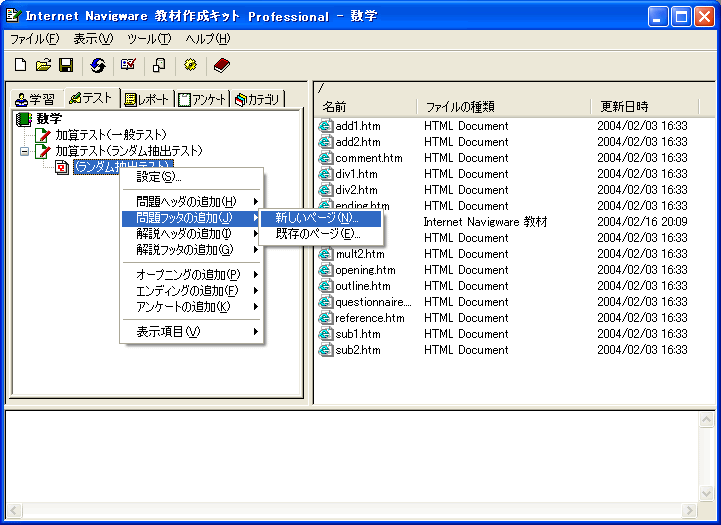The image size is (721, 525).
Task: Select the 数学 root tree label
Action: click(49, 119)
